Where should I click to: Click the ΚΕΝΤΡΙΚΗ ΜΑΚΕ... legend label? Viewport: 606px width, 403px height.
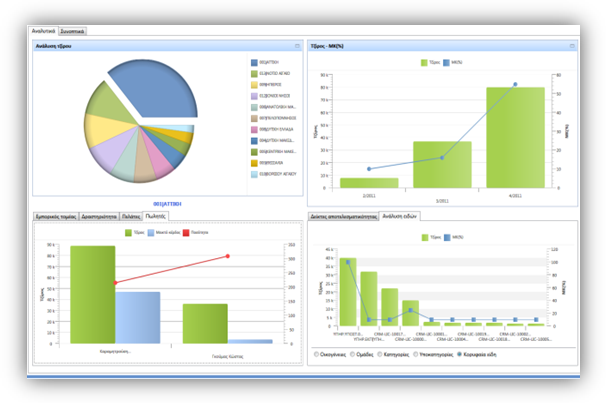click(277, 152)
